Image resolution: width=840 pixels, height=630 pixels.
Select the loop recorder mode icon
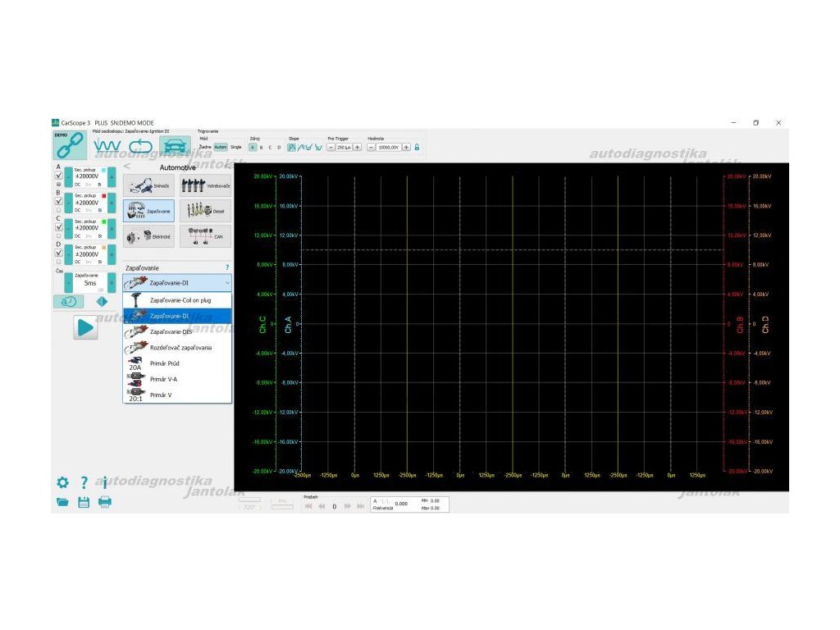pos(140,146)
